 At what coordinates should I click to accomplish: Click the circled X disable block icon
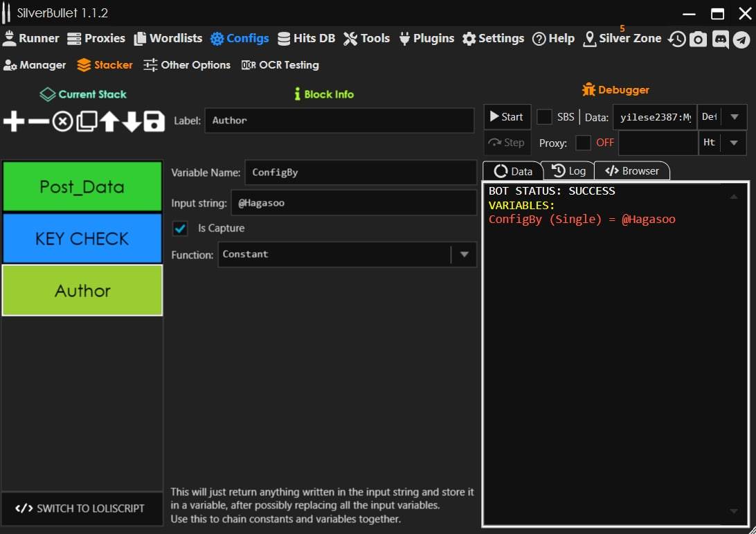(62, 122)
